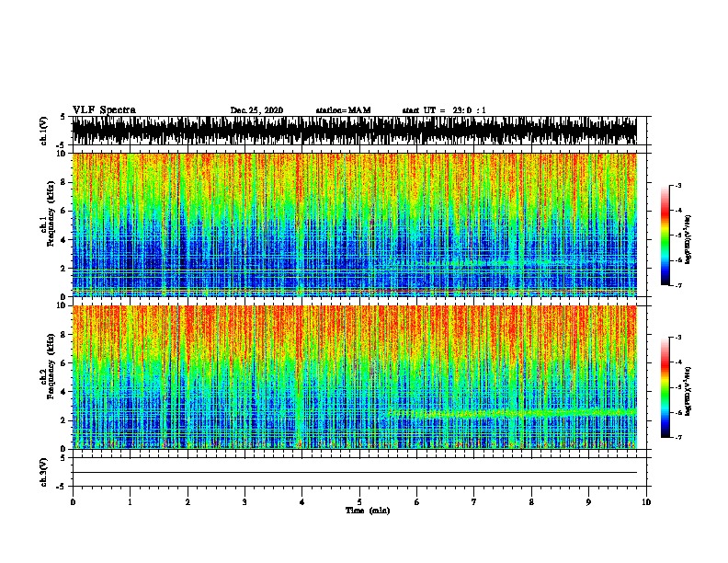The height and width of the screenshot is (563, 728).
Task: Click the ch.1 color scale bar
Action: tap(665, 236)
